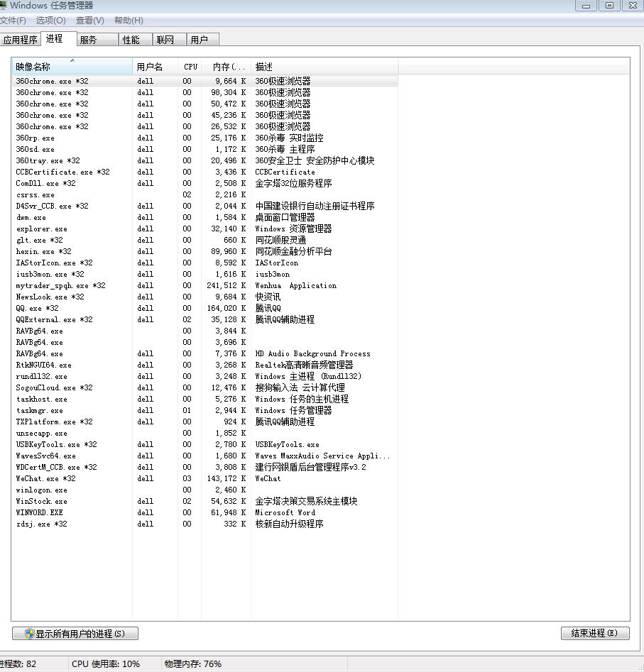Switch to the 联网 tab
The image size is (644, 672).
[x=170, y=40]
